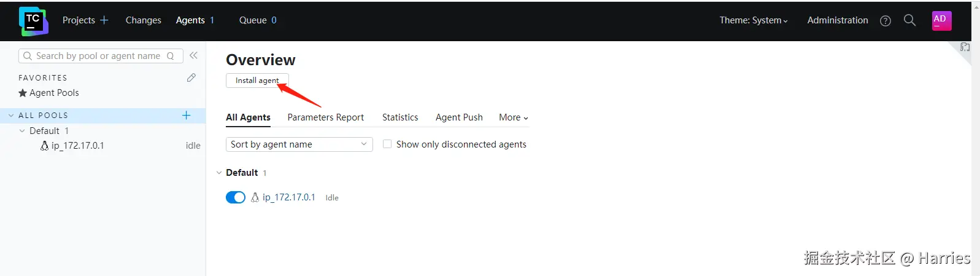
Task: Collapse the ALL POOLS section
Action: point(11,115)
